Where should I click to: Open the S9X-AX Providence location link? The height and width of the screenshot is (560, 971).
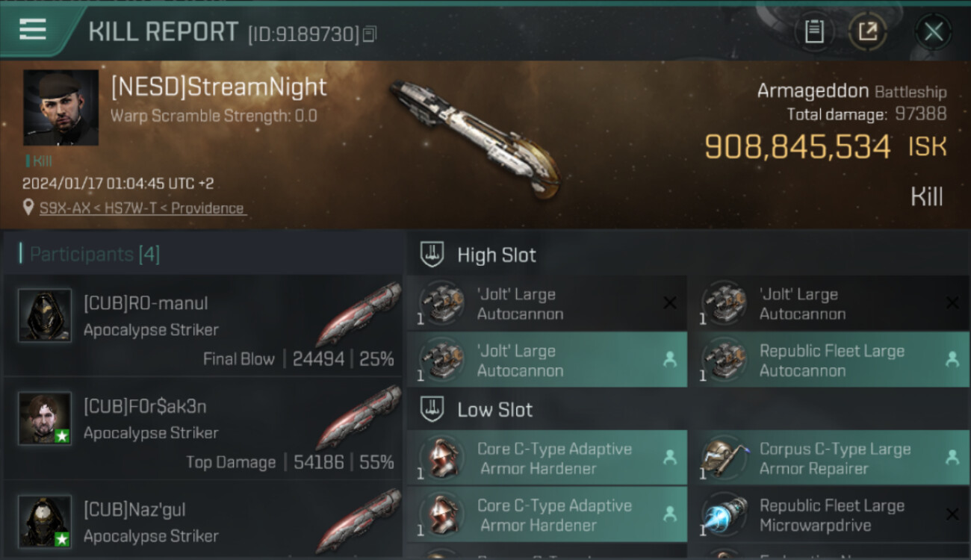(x=143, y=208)
